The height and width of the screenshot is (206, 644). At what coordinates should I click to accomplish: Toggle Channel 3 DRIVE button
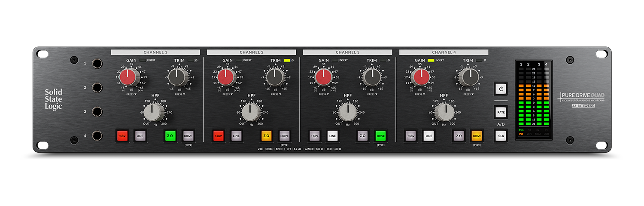[380, 136]
